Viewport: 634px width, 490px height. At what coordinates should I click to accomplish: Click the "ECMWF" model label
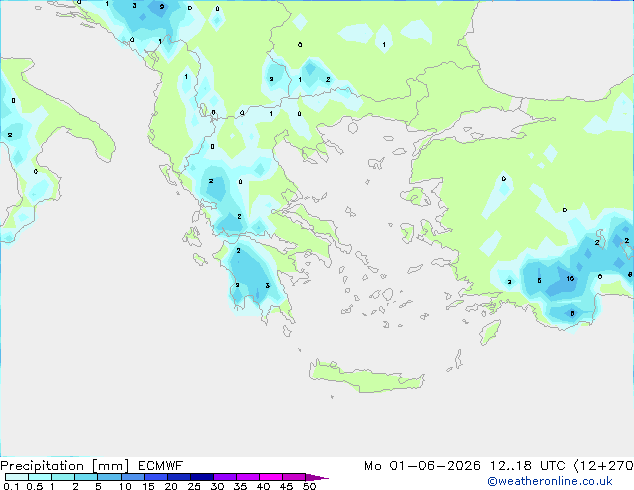coord(161,466)
